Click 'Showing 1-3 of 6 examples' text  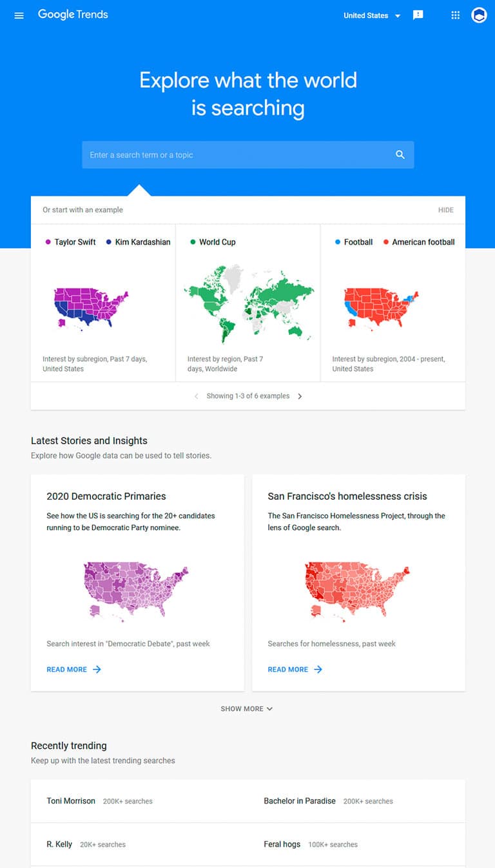coord(247,396)
